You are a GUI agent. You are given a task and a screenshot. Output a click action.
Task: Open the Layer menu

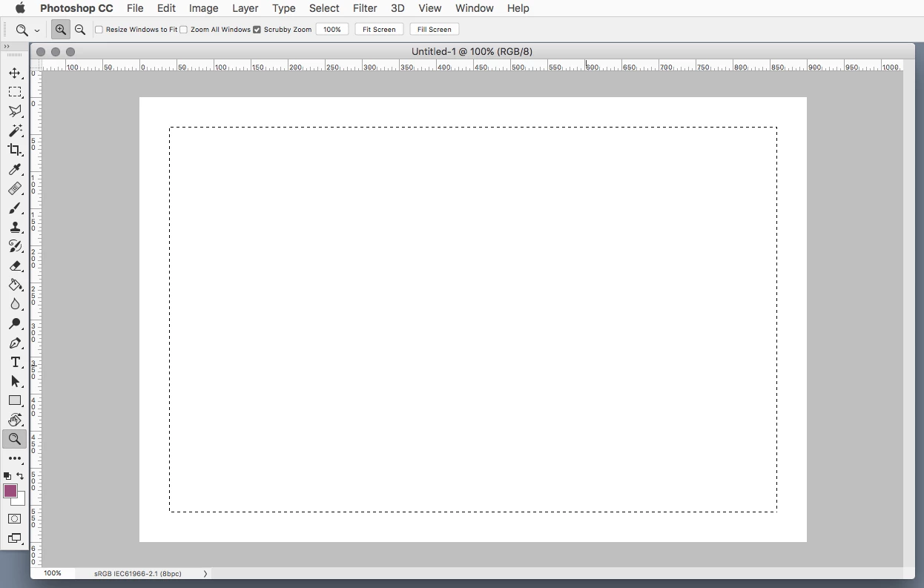(245, 8)
